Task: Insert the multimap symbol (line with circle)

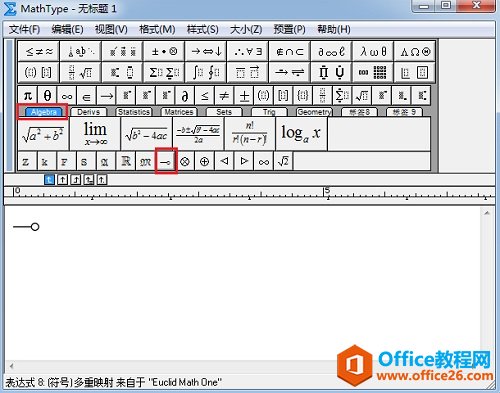Action: tap(166, 161)
